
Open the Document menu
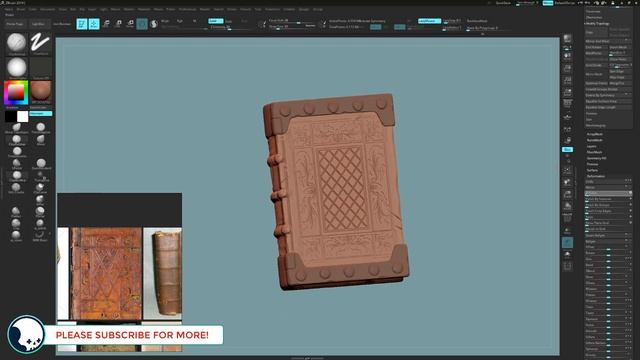click(x=47, y=9)
